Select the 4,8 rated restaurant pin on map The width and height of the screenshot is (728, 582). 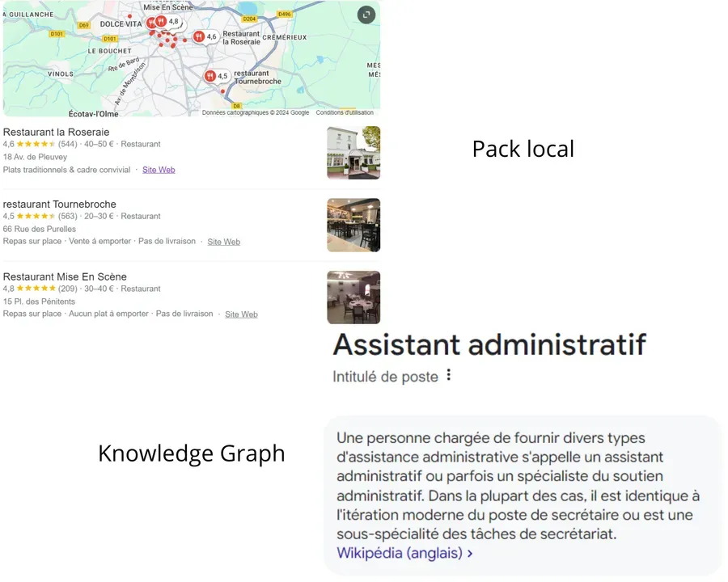click(x=162, y=21)
